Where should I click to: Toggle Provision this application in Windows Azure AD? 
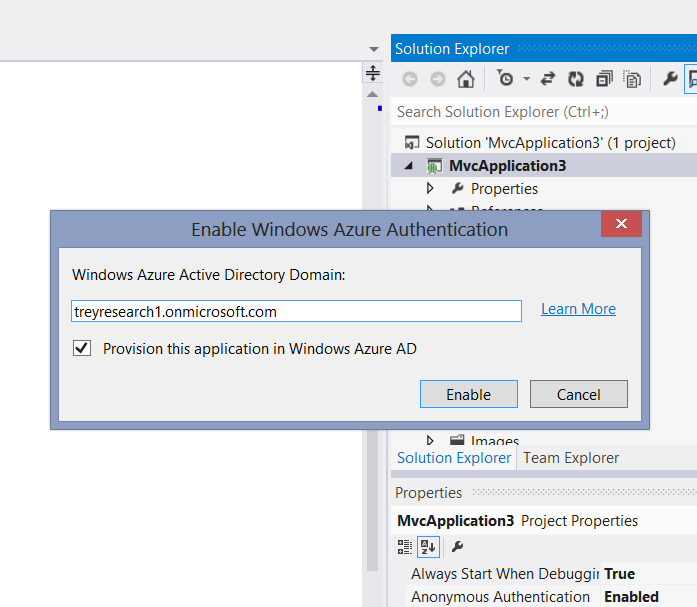82,348
